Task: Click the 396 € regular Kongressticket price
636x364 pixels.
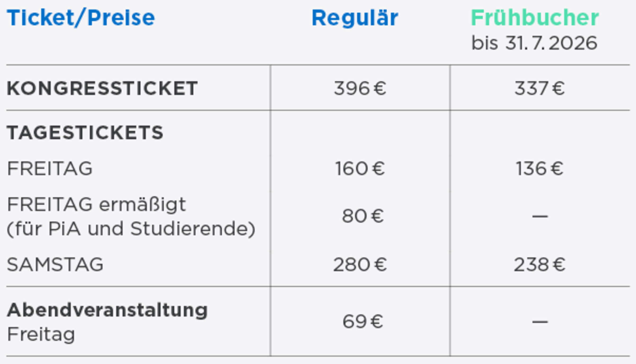Action: 360,88
